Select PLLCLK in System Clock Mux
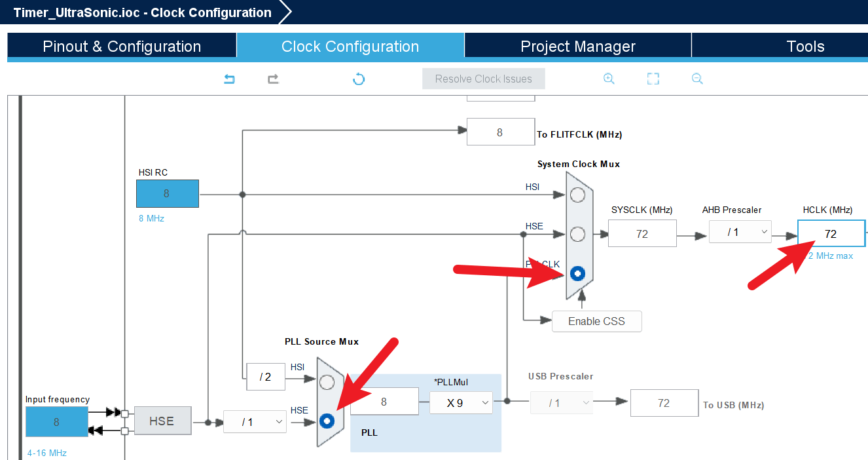This screenshot has height=460, width=868. tap(577, 273)
